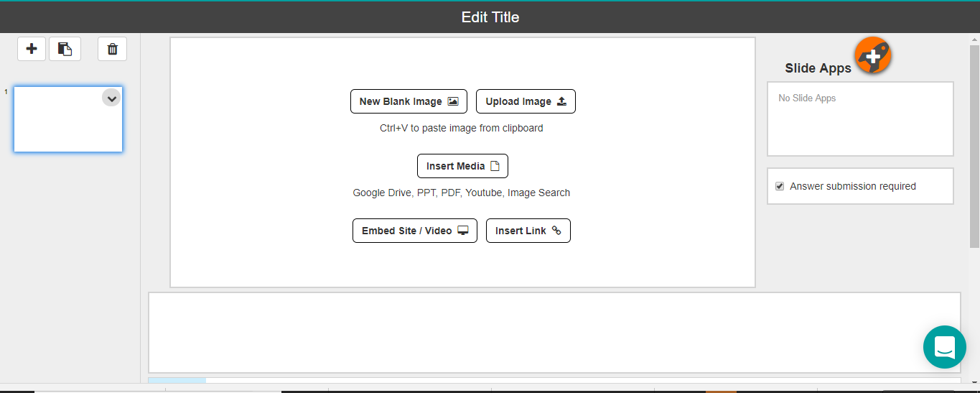Choose Embed Site / Video

[414, 231]
